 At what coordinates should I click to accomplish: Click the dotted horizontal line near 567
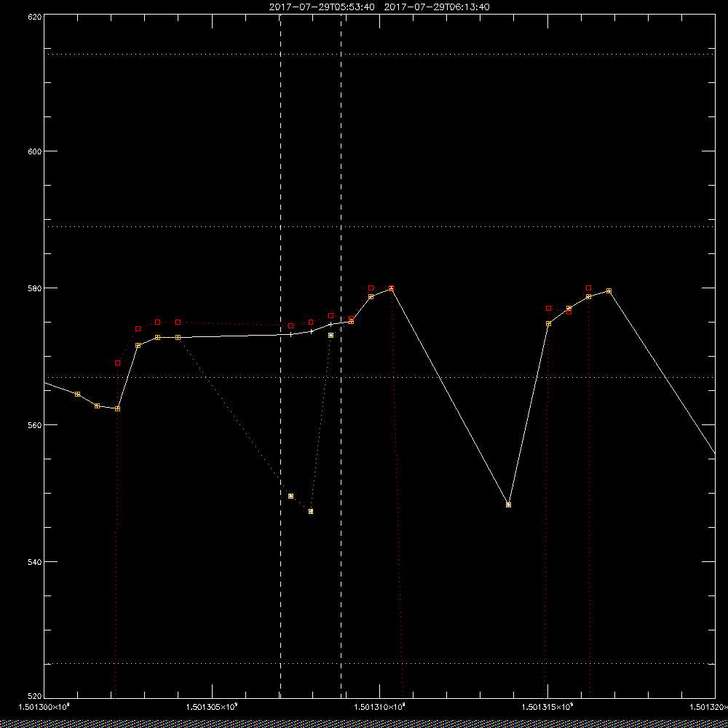tap(379, 377)
